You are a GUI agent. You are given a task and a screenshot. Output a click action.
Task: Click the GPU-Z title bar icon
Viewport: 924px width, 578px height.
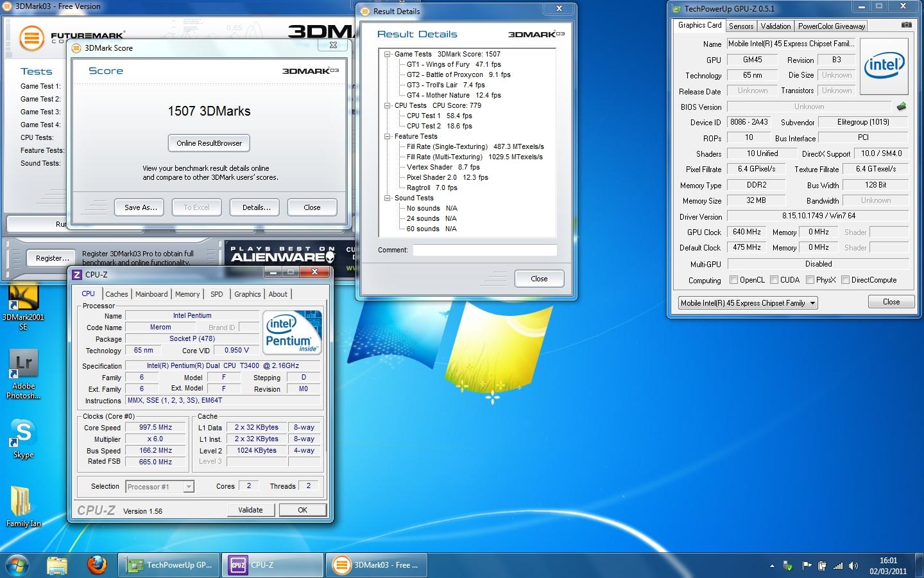pos(676,8)
